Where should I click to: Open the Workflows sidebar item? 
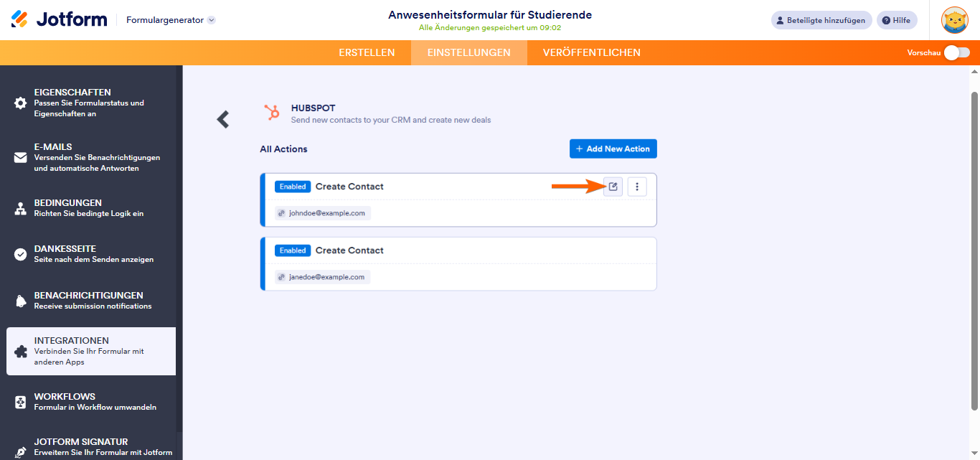[x=91, y=401]
